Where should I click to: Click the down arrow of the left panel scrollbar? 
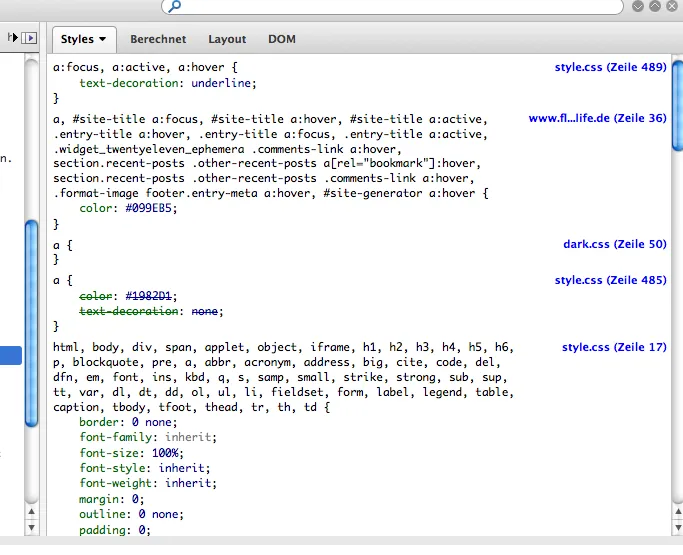pyautogui.click(x=31, y=528)
